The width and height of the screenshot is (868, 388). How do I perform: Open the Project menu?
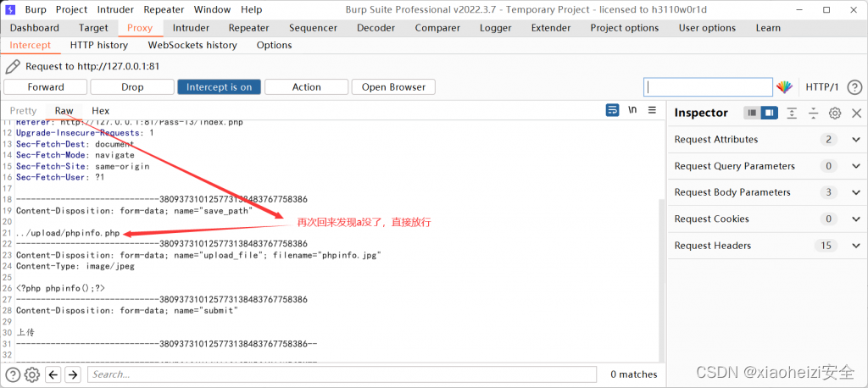[x=72, y=9]
